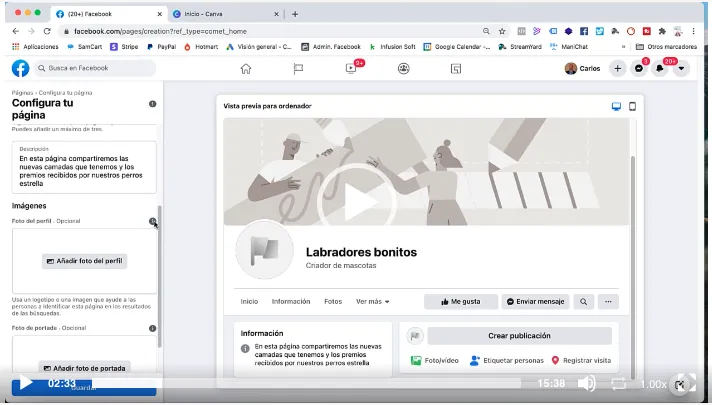The image size is (712, 405).
Task: Click the Facebook logo icon
Action: (x=20, y=68)
